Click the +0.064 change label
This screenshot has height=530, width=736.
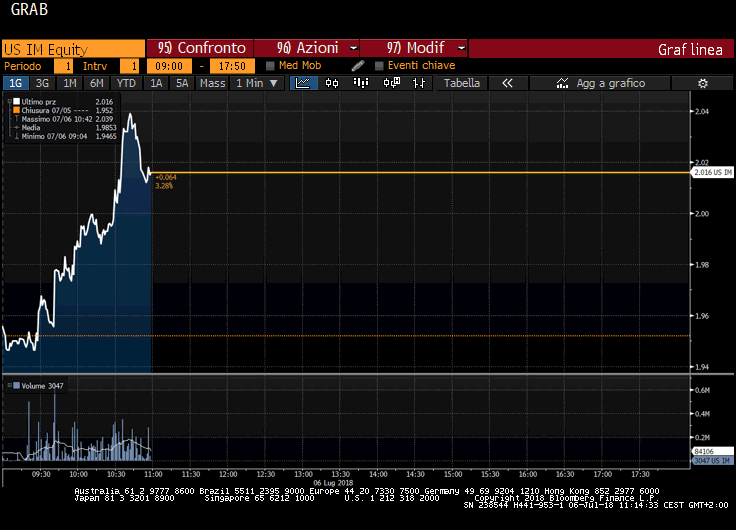coord(166,177)
